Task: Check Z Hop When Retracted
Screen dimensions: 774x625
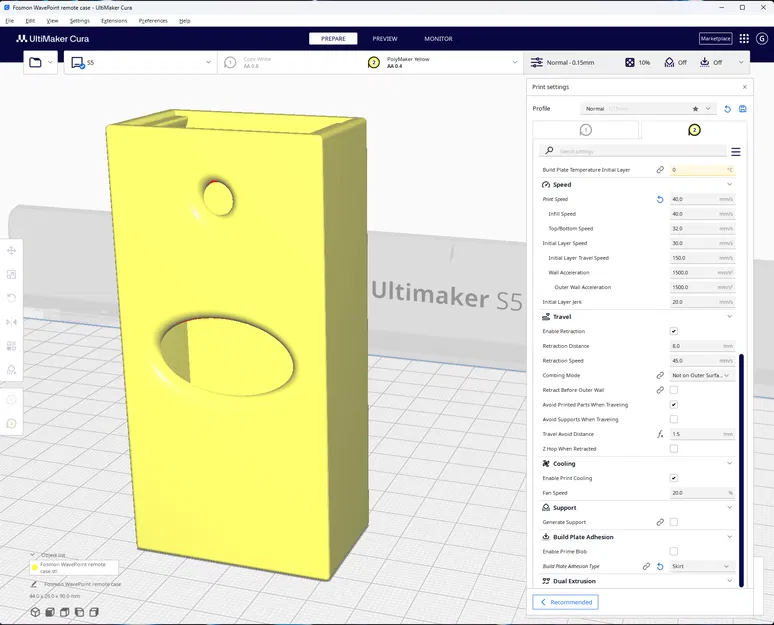Action: (x=674, y=449)
